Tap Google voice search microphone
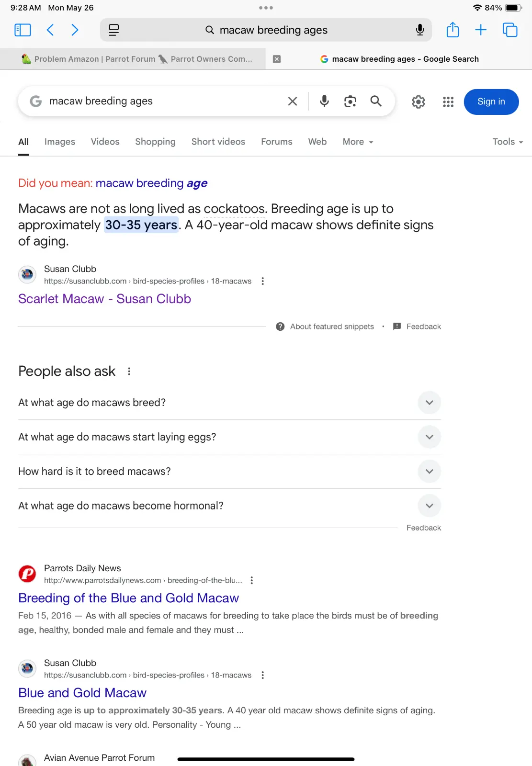 pyautogui.click(x=324, y=101)
